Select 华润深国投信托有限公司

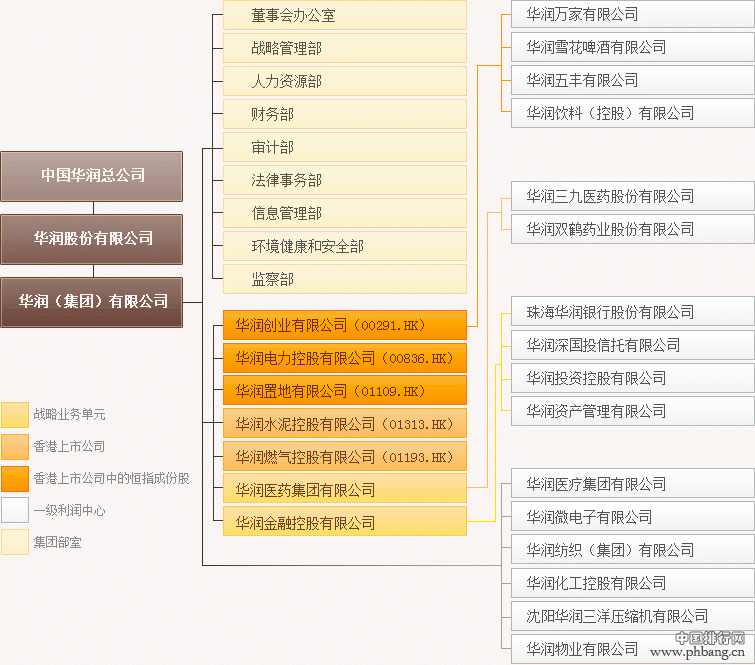point(633,345)
